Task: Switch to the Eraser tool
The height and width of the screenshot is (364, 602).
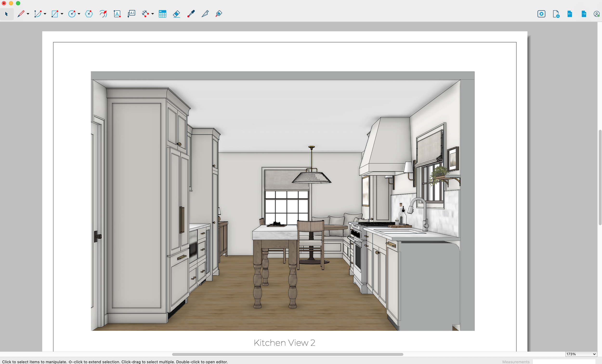Action: pyautogui.click(x=177, y=14)
